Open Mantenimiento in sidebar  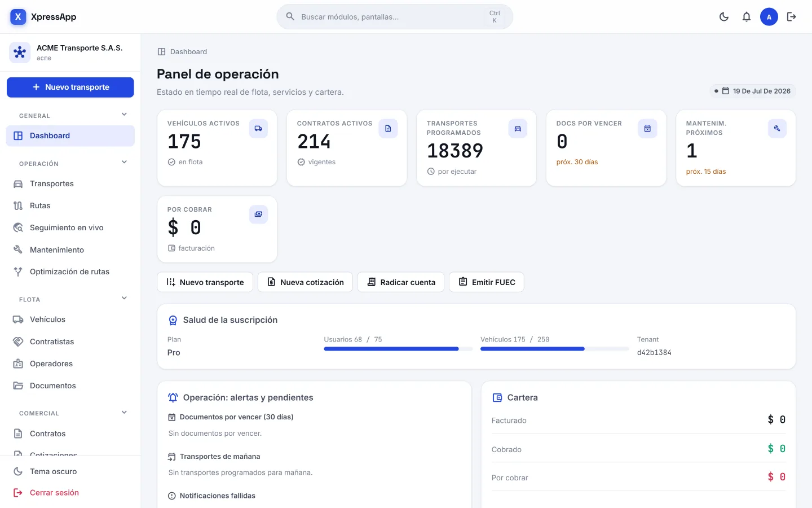point(70,249)
